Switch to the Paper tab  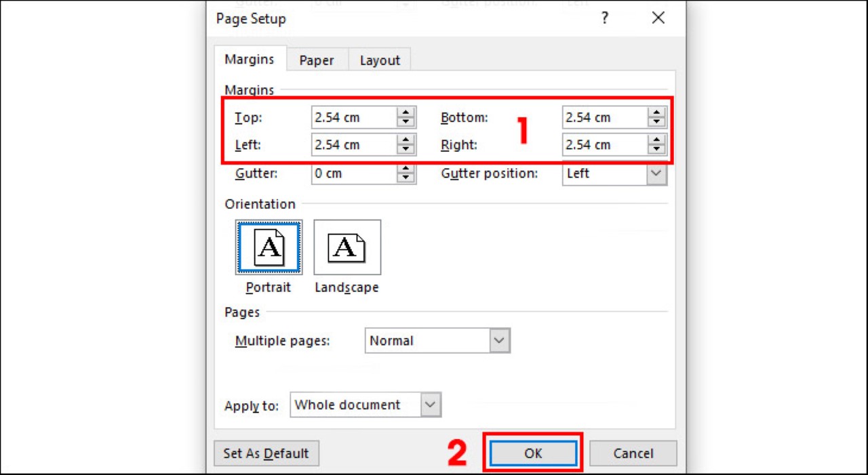click(x=317, y=60)
